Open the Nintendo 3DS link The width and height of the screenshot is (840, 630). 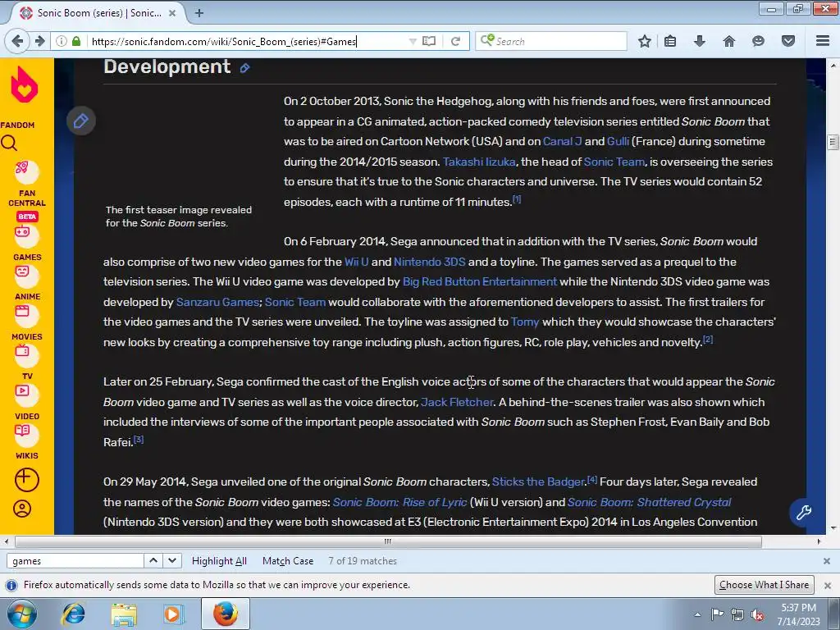pos(430,262)
